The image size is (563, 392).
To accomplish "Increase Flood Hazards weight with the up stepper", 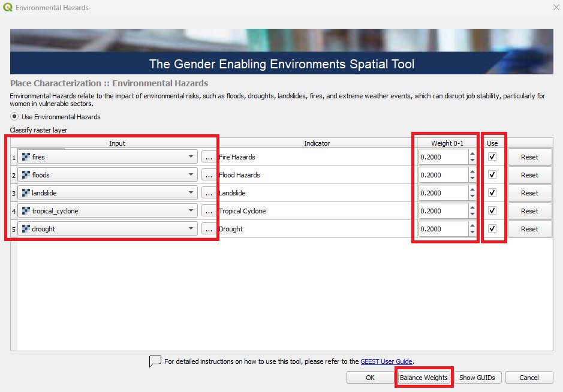I will click(472, 172).
